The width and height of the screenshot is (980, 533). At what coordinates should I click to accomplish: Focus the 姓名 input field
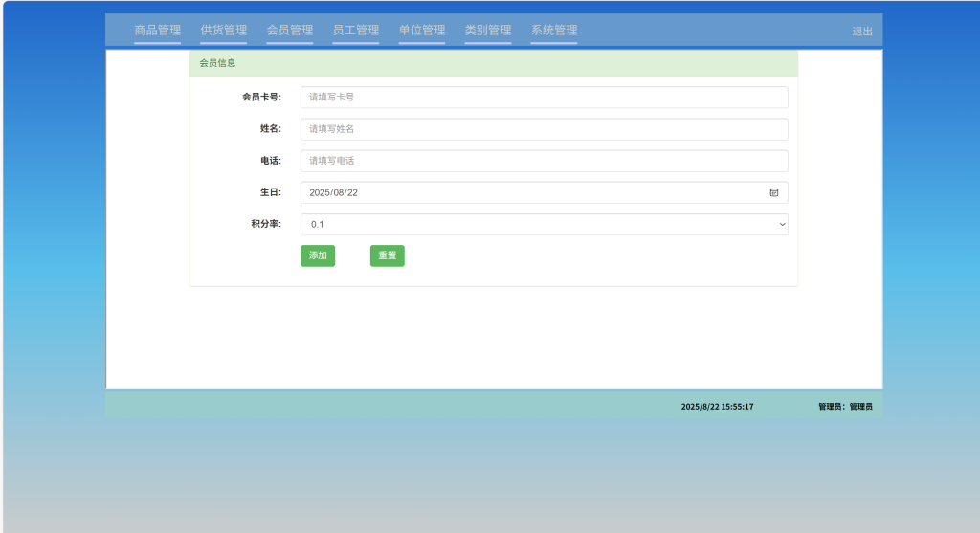(x=545, y=129)
